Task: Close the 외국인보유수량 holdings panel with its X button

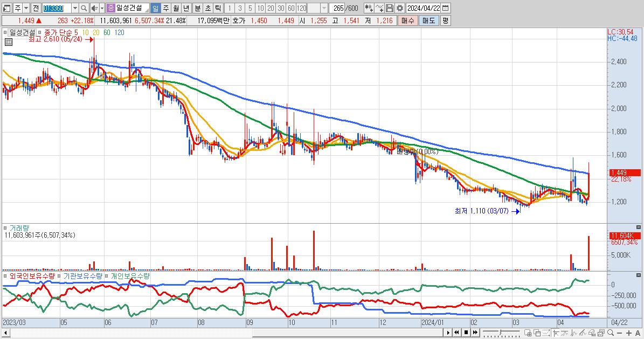Action: [x=638, y=275]
